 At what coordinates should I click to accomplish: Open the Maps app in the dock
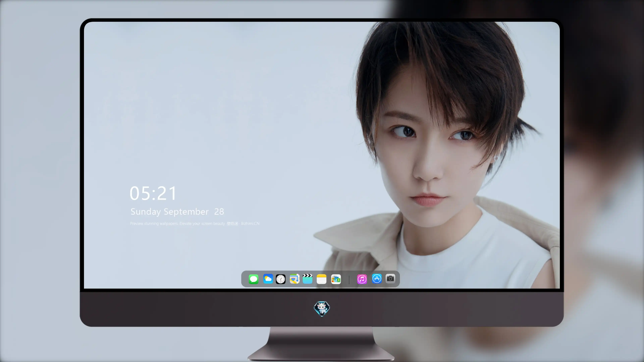point(294,279)
